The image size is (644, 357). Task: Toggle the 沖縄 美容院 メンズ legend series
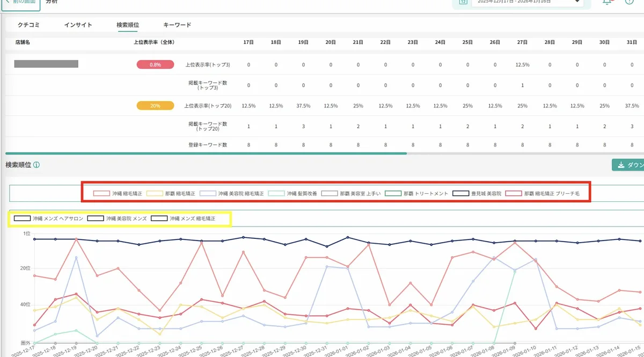coord(117,218)
